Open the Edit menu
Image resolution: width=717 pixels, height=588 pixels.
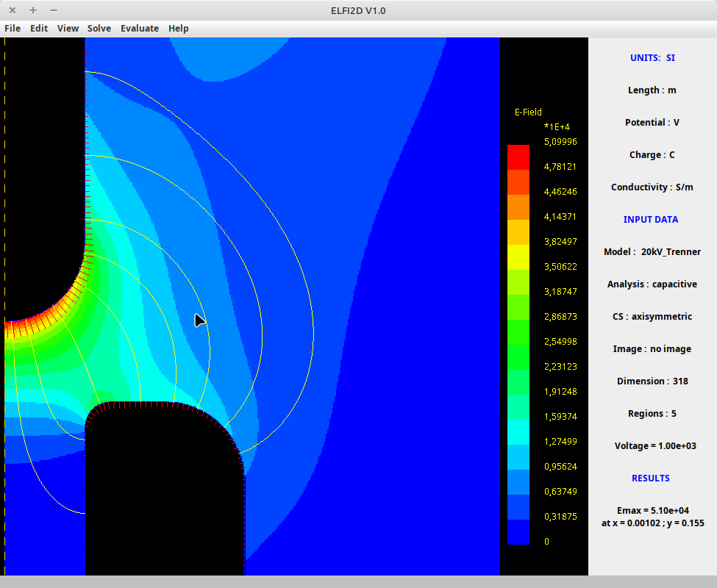[x=39, y=29]
